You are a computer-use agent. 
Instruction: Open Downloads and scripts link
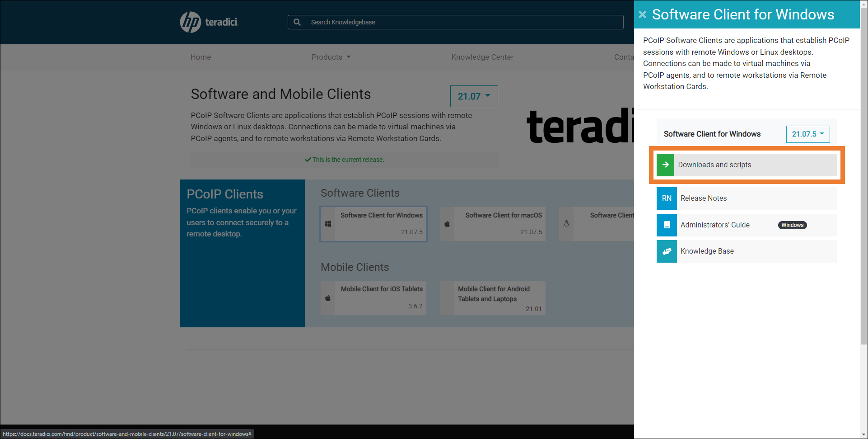(747, 165)
